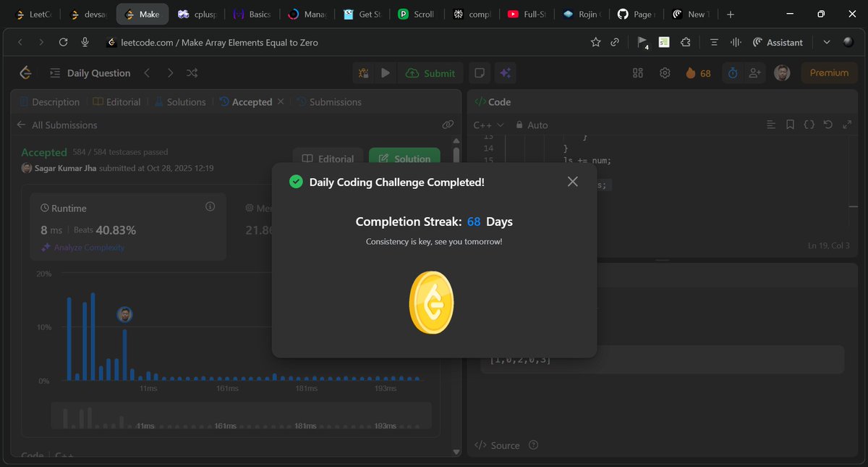Open the extensions puzzle icon
The width and height of the screenshot is (868, 467).
(685, 43)
